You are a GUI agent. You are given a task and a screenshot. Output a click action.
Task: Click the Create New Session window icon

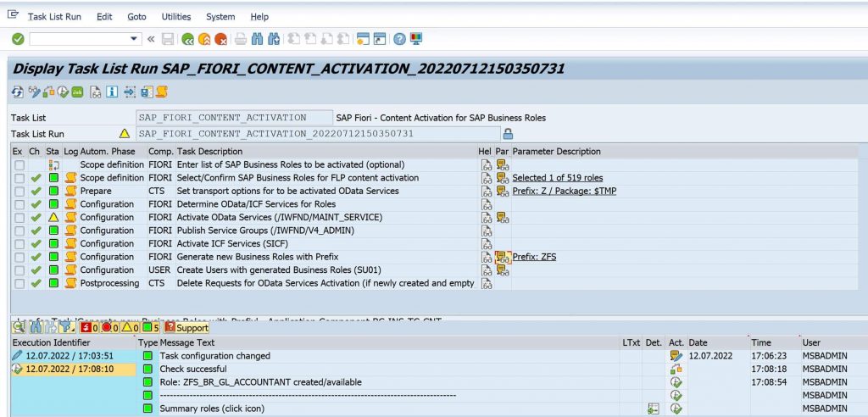(363, 39)
